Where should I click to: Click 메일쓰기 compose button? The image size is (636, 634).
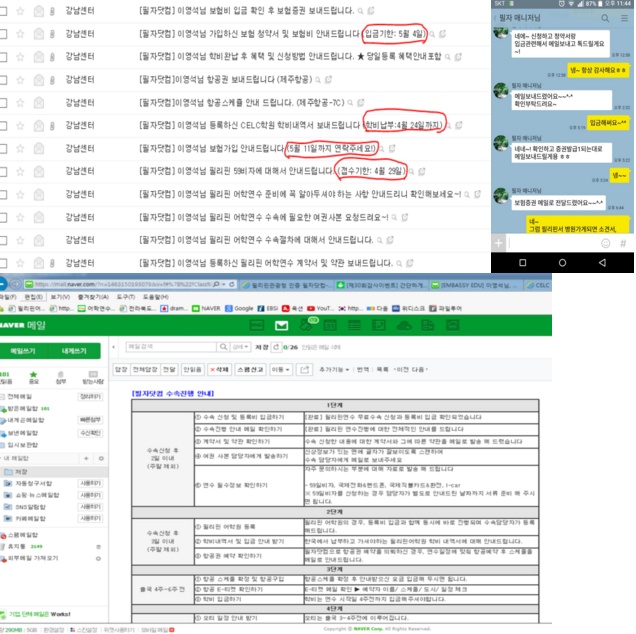coord(23,351)
